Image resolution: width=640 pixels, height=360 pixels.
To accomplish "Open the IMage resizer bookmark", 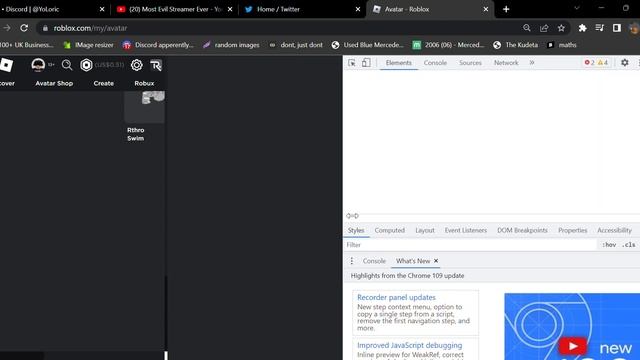I will coord(89,45).
